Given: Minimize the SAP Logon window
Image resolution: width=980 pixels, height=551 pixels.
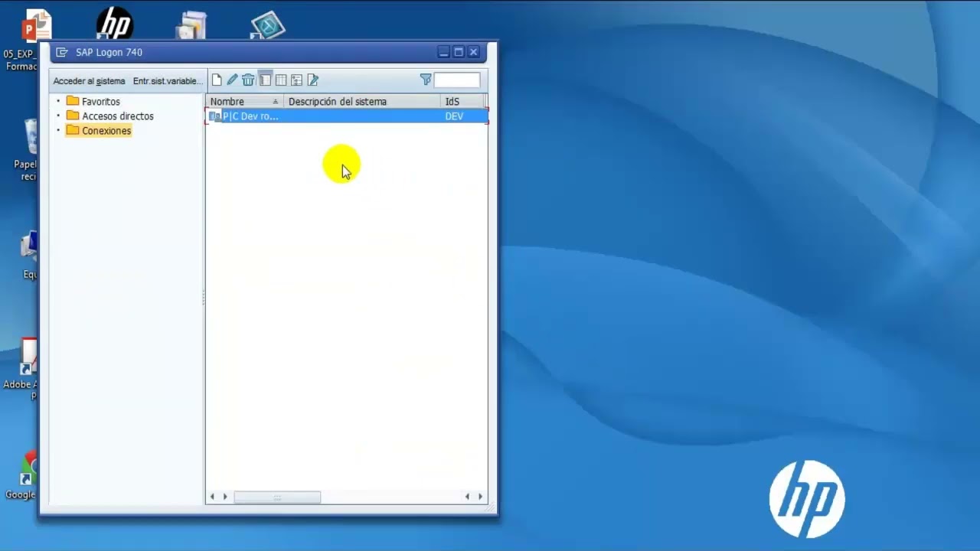Looking at the screenshot, I should [x=443, y=52].
